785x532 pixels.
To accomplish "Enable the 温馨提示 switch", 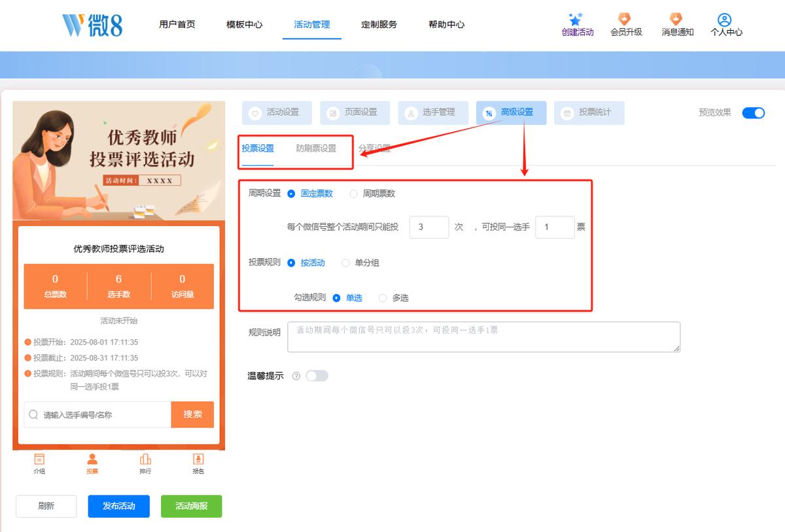I will [317, 376].
